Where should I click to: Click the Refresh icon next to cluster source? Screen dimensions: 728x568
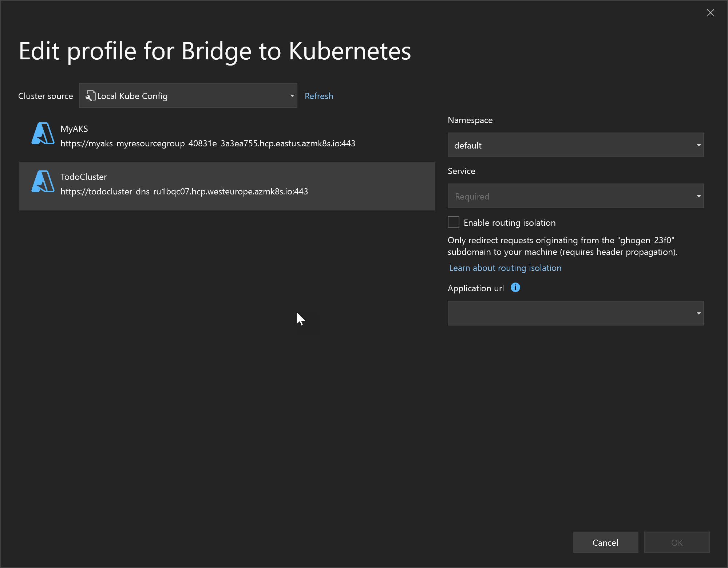pyautogui.click(x=319, y=95)
